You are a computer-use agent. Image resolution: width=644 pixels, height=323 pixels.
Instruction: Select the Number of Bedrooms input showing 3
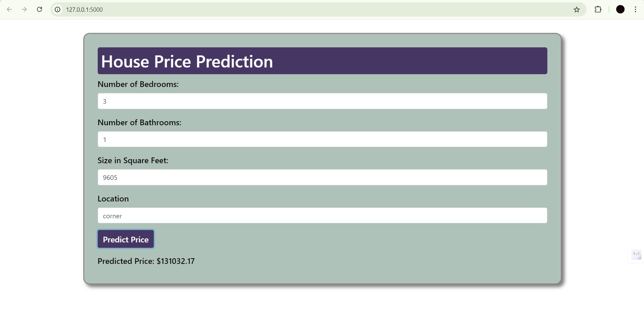click(x=322, y=101)
